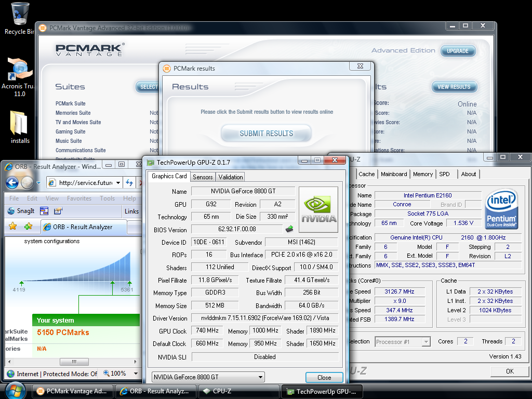
Task: Open the Mainboard tab in CPU-Z
Action: click(394, 174)
